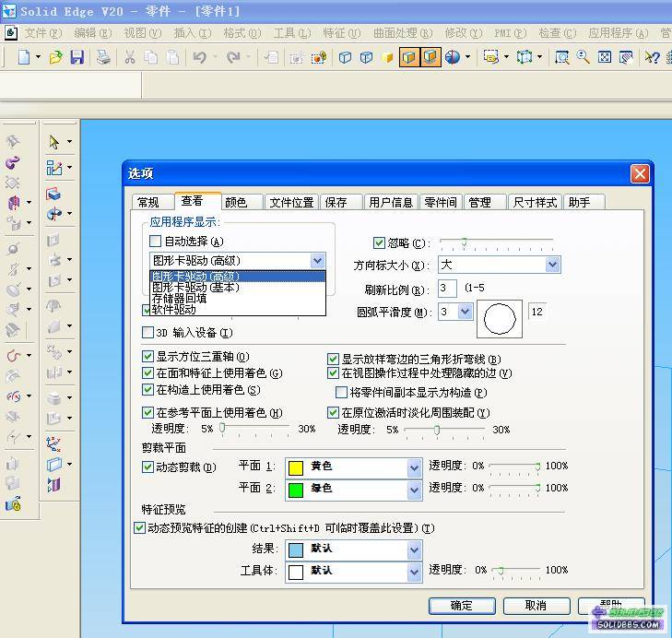Click the Zoom Area icon in toolbar
The width and height of the screenshot is (672, 638).
pyautogui.click(x=561, y=57)
